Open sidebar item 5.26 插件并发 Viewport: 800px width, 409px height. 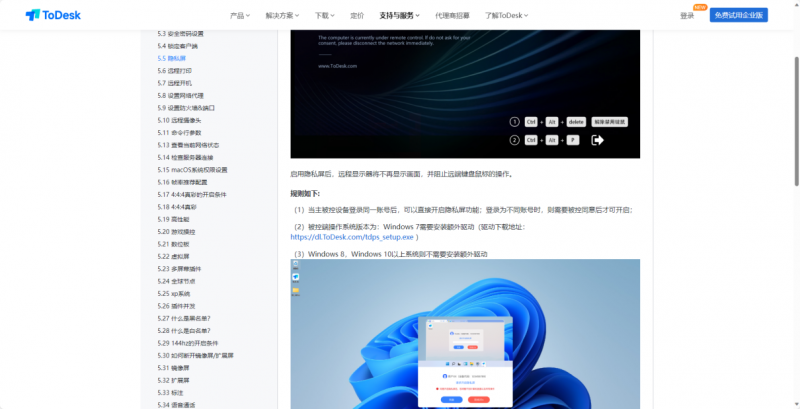pyautogui.click(x=176, y=306)
